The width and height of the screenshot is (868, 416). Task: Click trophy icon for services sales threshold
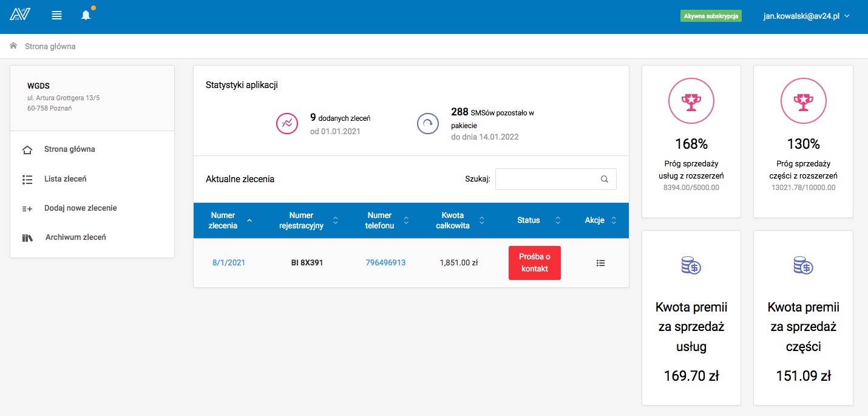coord(690,102)
